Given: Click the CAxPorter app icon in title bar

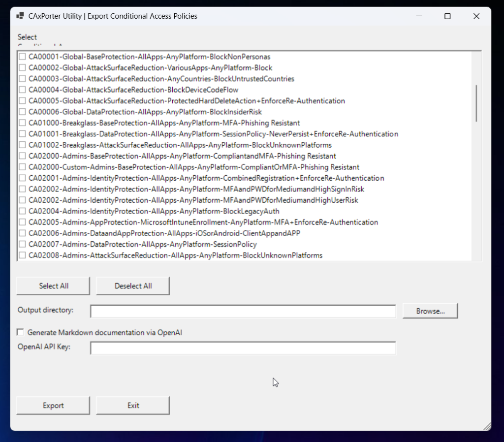Looking at the screenshot, I should click(x=20, y=16).
